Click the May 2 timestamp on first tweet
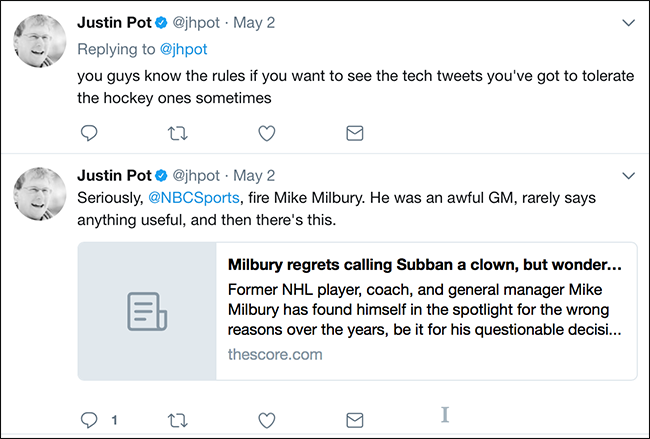 pos(255,22)
